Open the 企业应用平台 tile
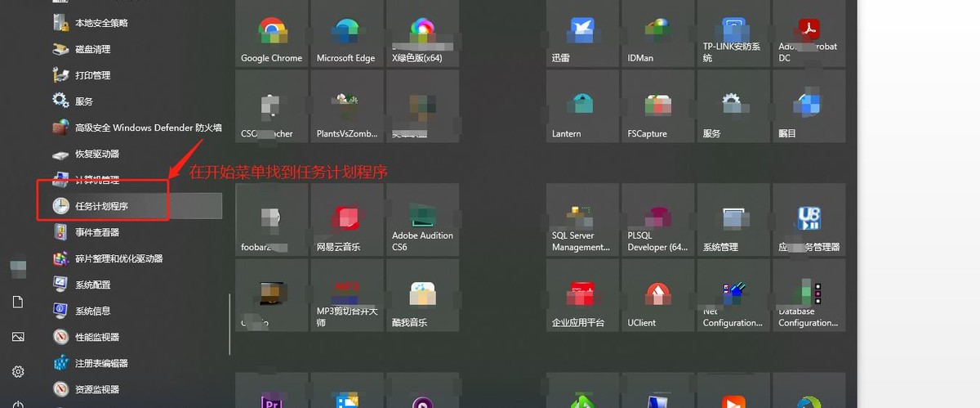 (x=582, y=295)
